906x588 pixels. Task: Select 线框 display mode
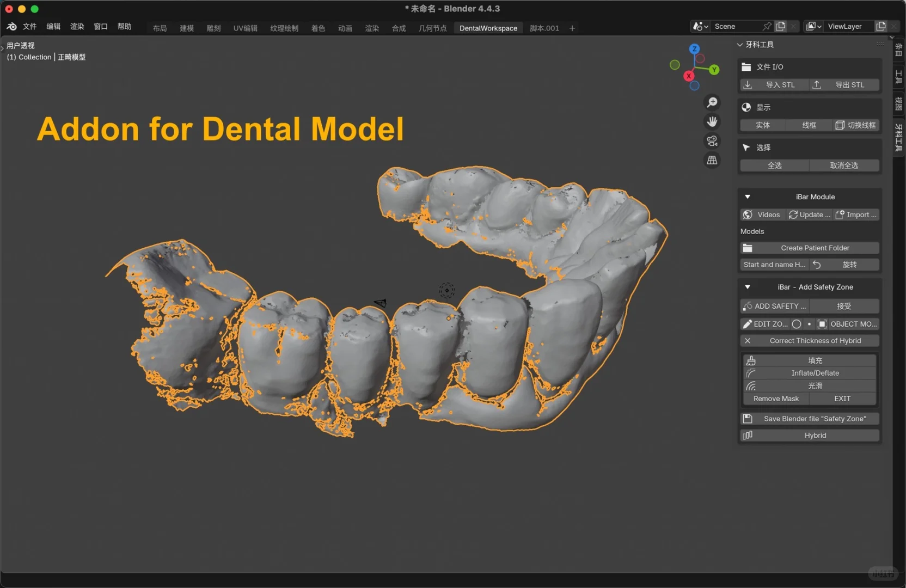[809, 125]
